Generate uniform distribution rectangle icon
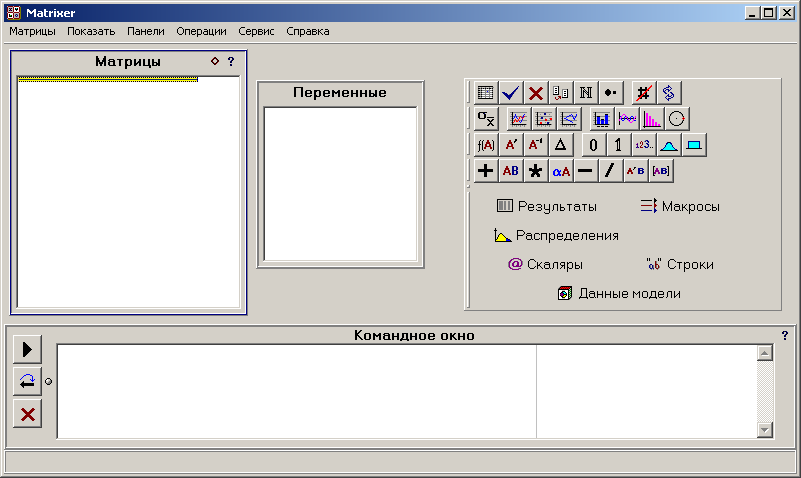This screenshot has width=801, height=478. click(x=694, y=145)
